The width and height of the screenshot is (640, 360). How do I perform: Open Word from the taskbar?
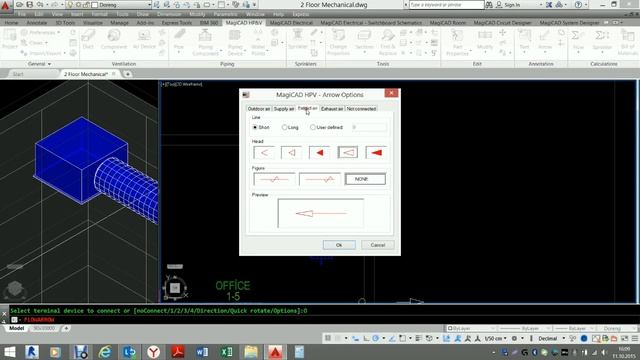click(202, 352)
